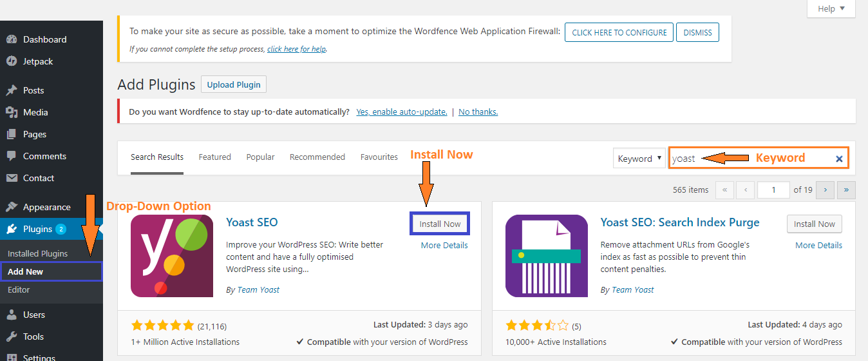
Task: Open 'click here for help' link
Action: (x=297, y=48)
